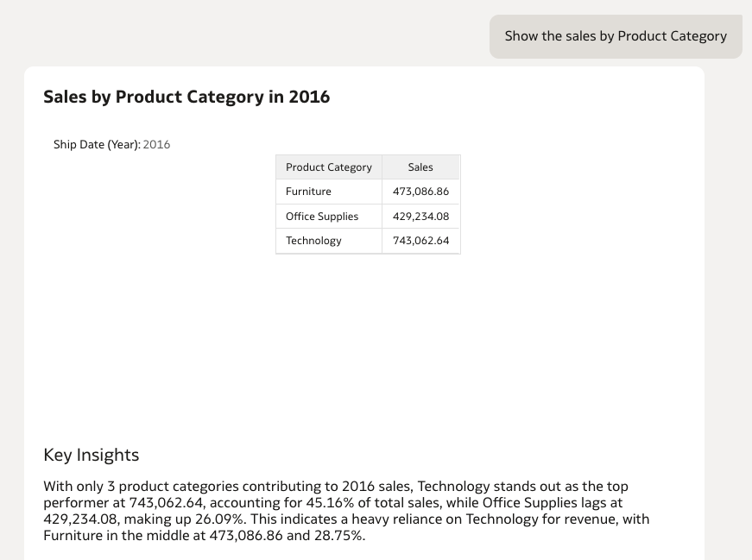Screen dimensions: 752x560
Task: Click the 'Sales by Product Category in 2016' title
Action: [186, 97]
